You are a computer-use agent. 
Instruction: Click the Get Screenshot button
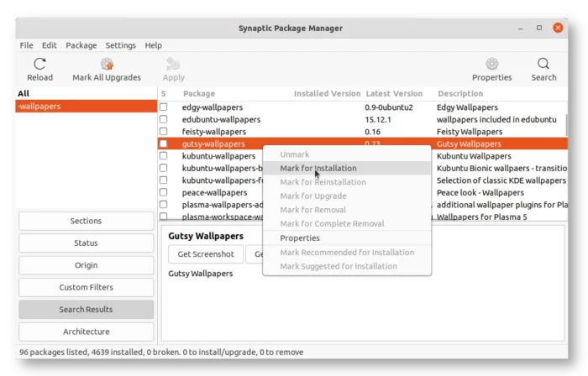tap(206, 254)
